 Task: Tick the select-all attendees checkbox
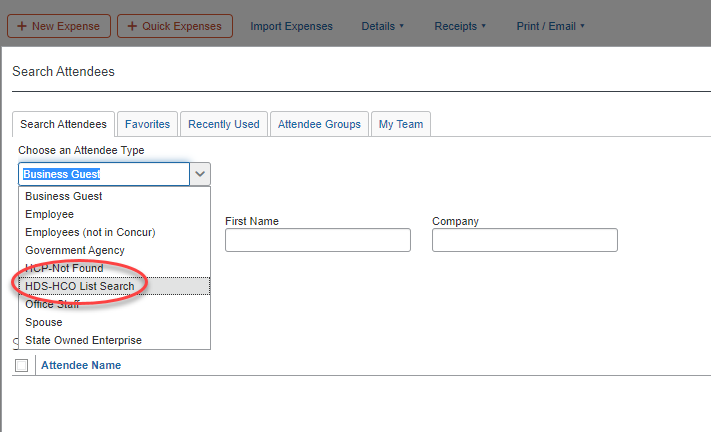[x=22, y=366]
